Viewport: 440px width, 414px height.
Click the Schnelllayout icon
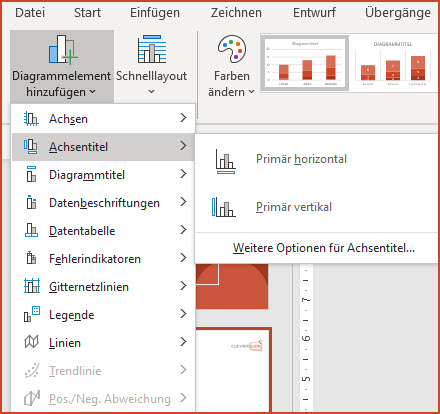click(152, 49)
